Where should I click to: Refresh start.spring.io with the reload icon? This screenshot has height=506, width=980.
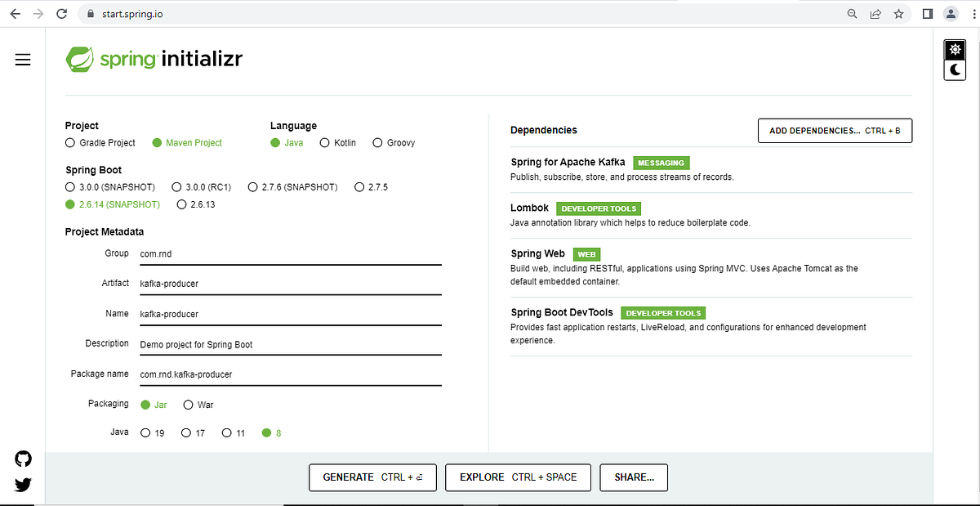tap(61, 13)
